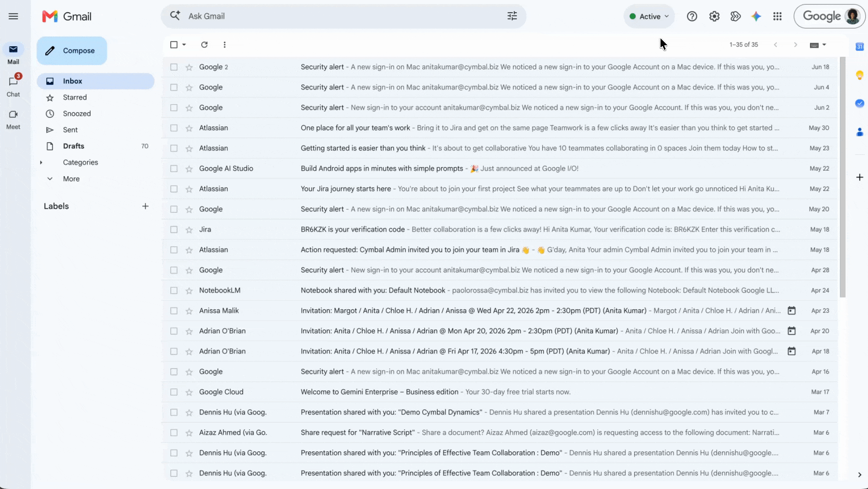The width and height of the screenshot is (868, 489).
Task: Open search filter options icon
Action: (512, 16)
